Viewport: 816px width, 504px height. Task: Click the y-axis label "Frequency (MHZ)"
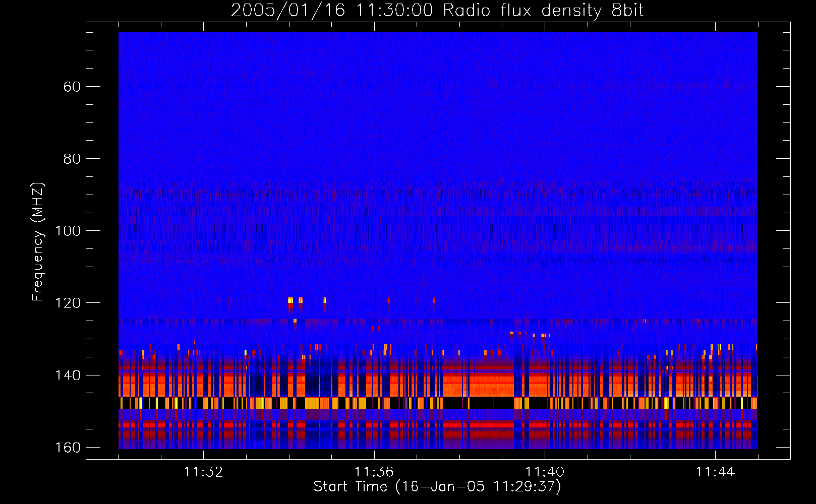point(38,241)
